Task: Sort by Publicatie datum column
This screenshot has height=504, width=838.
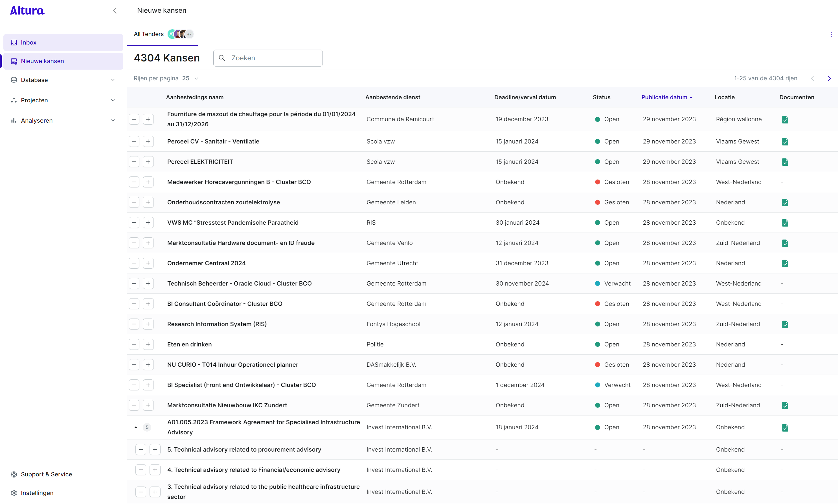Action: pos(667,97)
